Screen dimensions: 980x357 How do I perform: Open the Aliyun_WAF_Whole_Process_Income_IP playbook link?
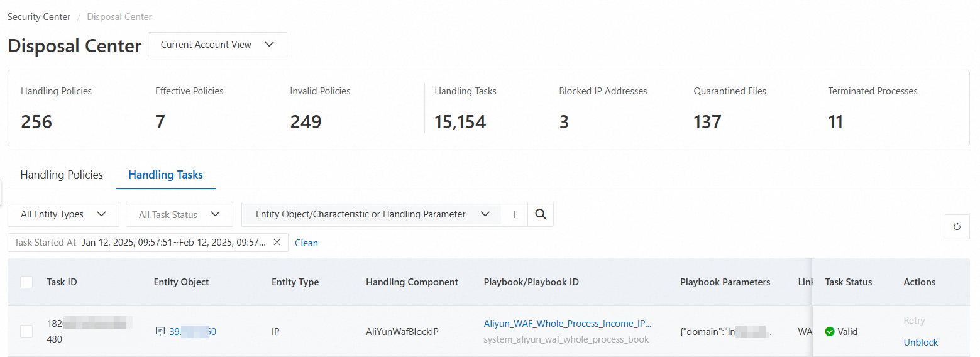567,324
